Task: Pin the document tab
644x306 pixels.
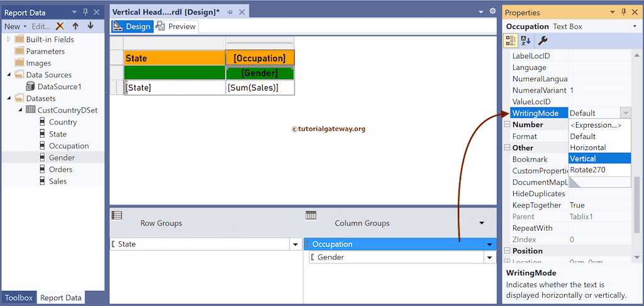Action: pos(230,13)
